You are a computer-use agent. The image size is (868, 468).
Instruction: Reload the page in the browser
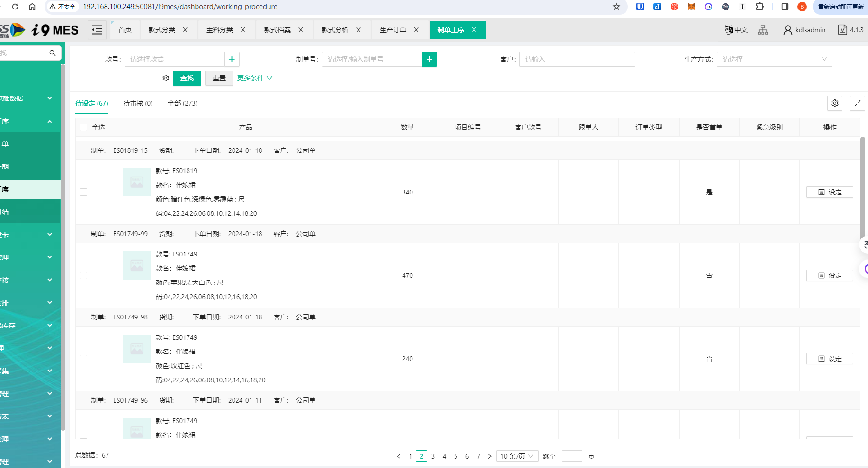(x=15, y=7)
